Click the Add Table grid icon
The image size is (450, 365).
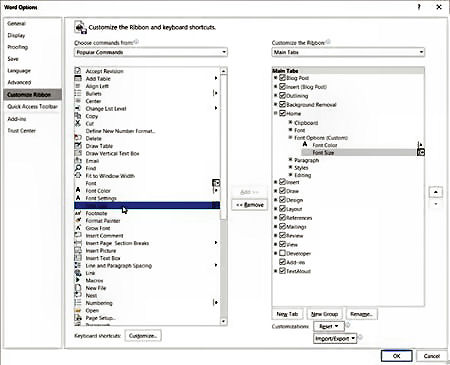pos(78,78)
